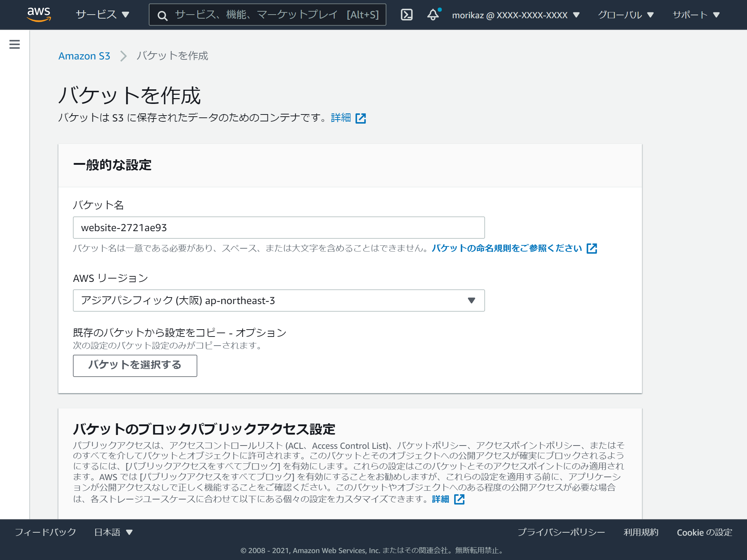
Task: Click the external link icon beside the bottom 詳細
Action: pos(459,499)
